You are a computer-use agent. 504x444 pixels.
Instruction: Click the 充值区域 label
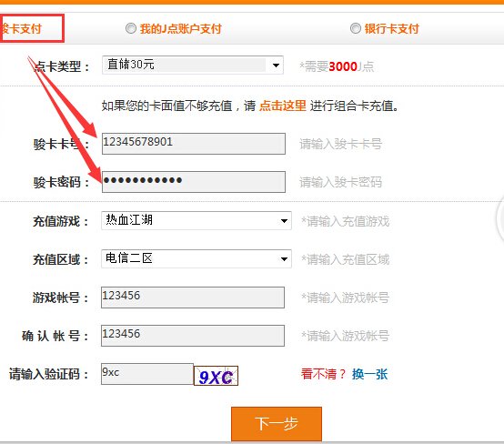pos(60,259)
